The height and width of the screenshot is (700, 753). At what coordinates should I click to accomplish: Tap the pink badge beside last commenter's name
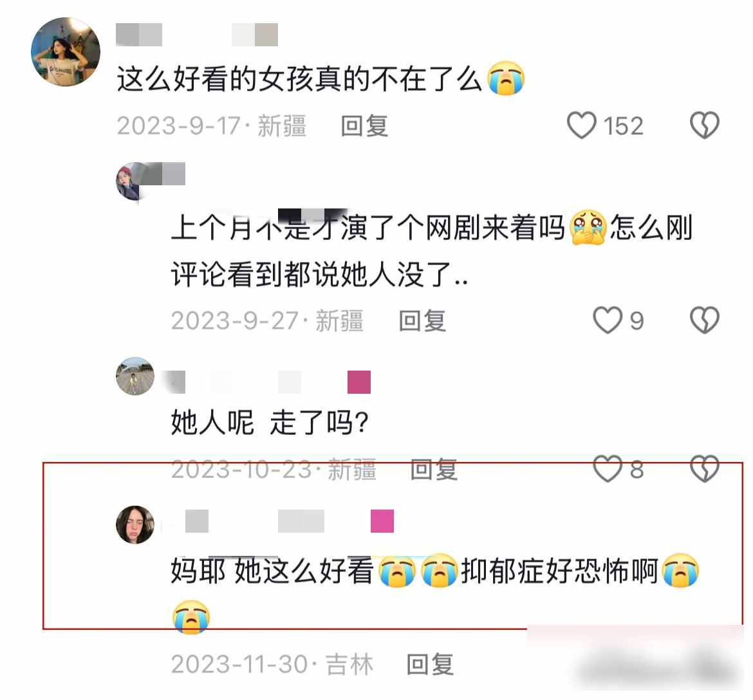(382, 521)
